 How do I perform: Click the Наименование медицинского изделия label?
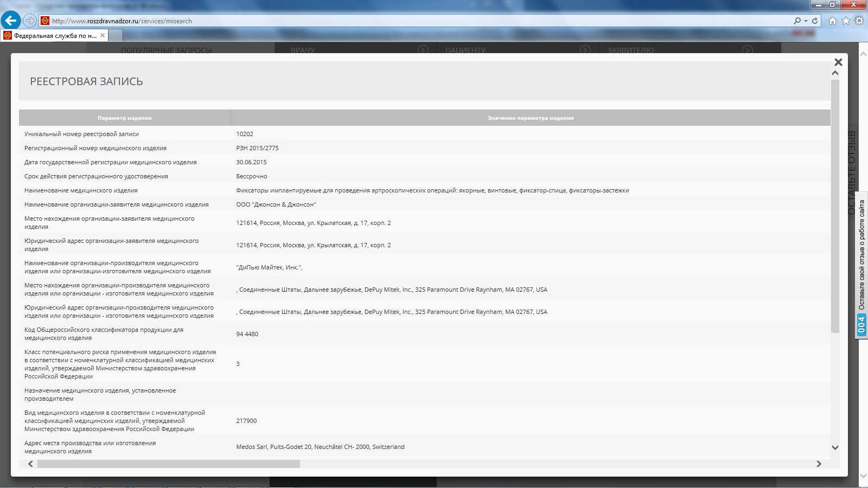(81, 190)
